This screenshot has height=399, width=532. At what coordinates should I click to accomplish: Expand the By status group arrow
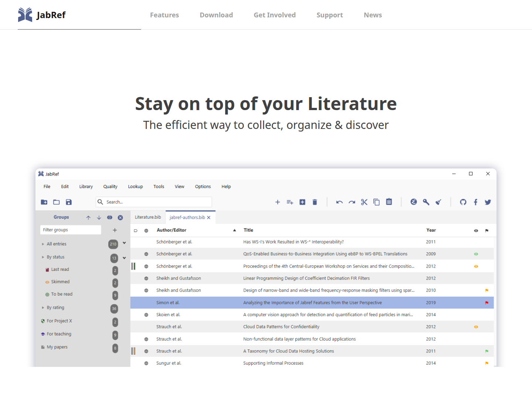(43, 257)
